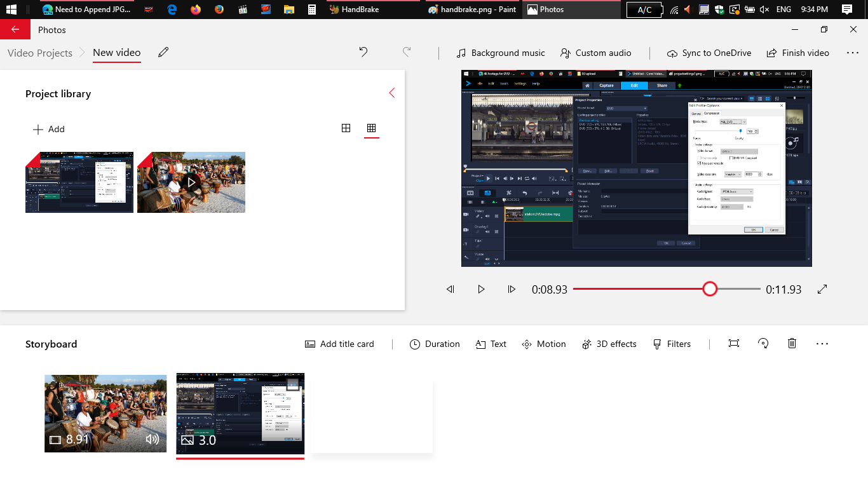868x488 pixels.
Task: Open top-right See more options menu
Action: point(852,53)
